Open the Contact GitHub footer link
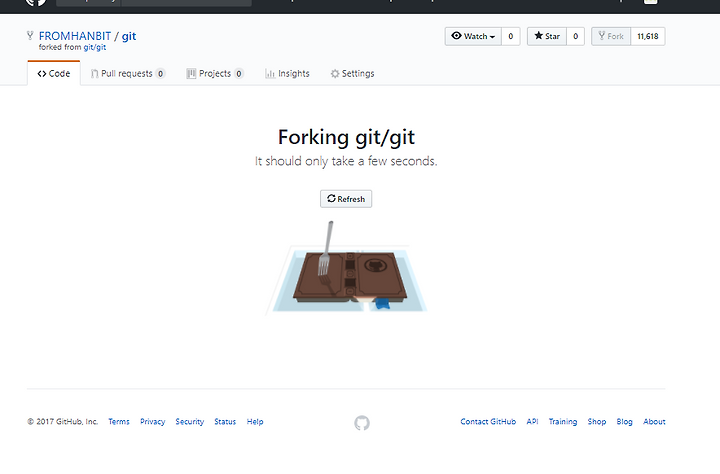 (x=488, y=422)
